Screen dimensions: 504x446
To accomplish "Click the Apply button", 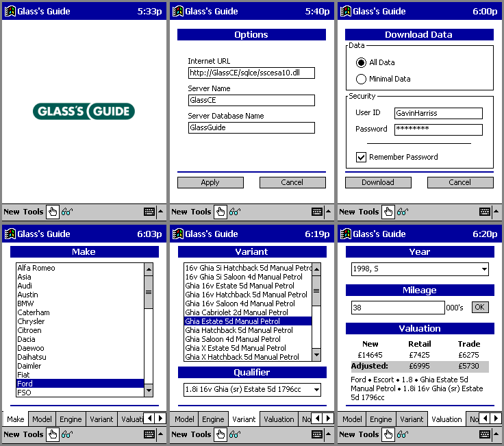I will point(210,182).
